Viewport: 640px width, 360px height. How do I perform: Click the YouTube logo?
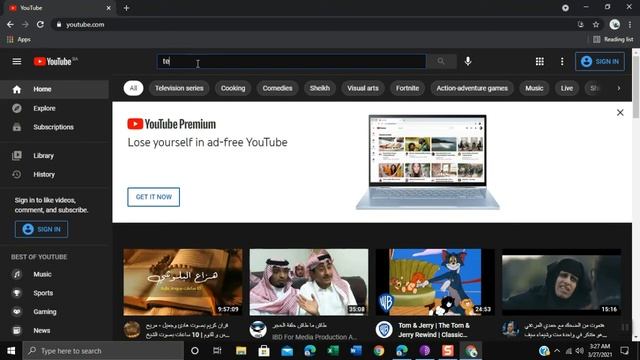53,62
